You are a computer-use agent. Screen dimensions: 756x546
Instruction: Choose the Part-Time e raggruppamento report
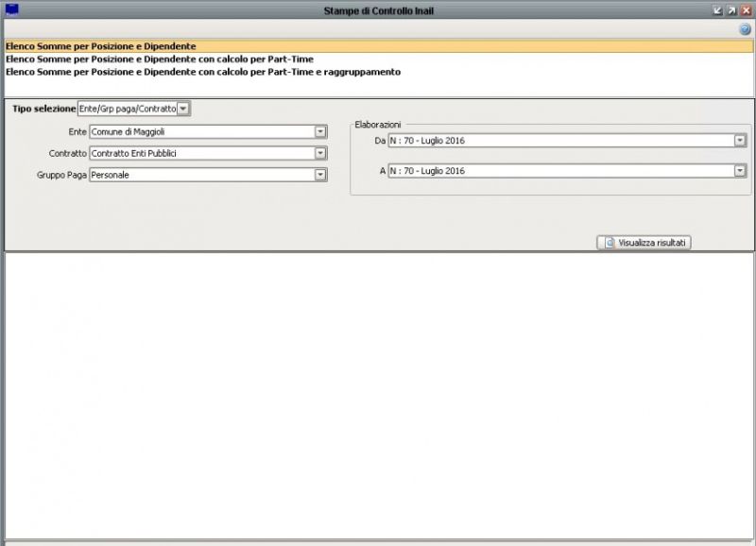203,72
